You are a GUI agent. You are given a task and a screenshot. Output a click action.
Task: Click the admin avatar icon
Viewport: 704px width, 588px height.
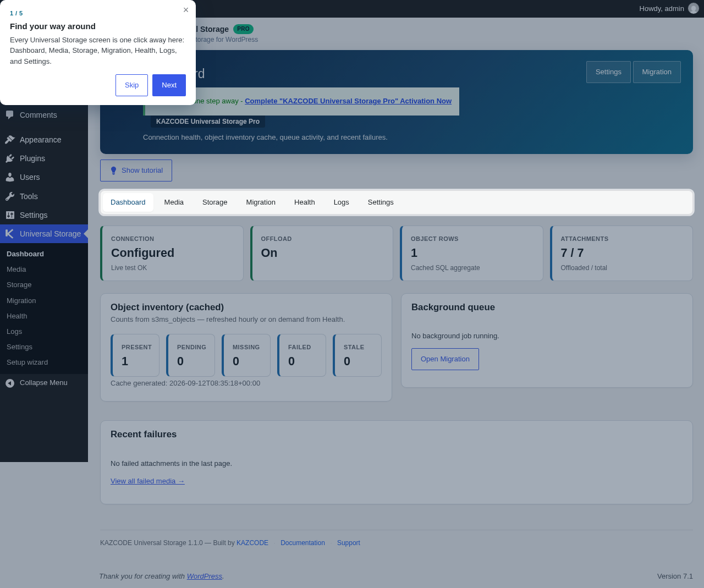[x=693, y=8]
